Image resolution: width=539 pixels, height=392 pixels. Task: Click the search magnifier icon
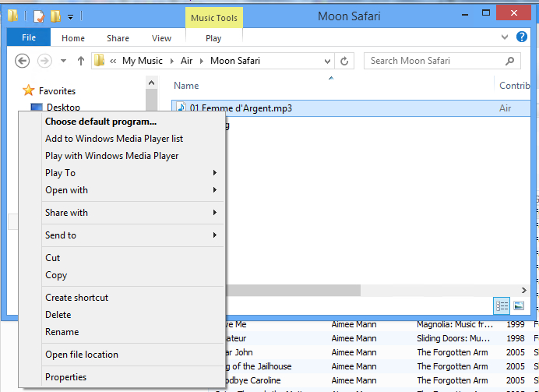pos(510,61)
